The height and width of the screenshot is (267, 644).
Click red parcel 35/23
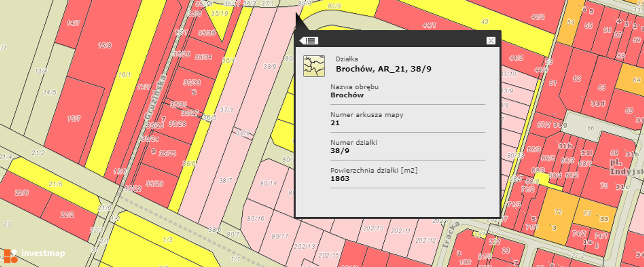[154, 183]
